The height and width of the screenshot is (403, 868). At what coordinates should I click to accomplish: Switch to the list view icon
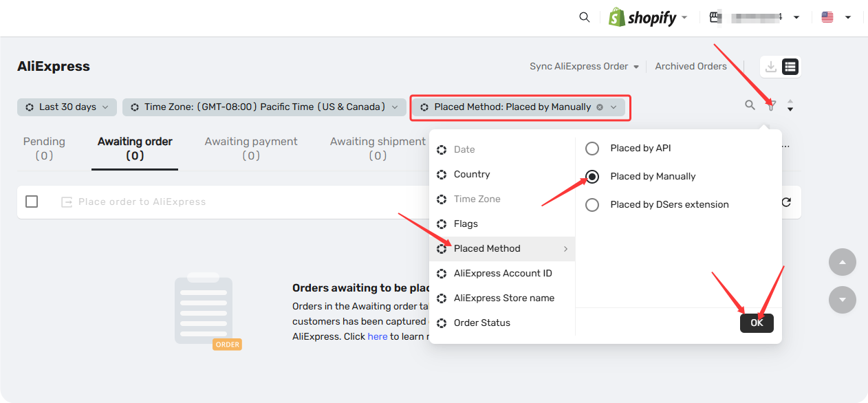[x=790, y=67]
